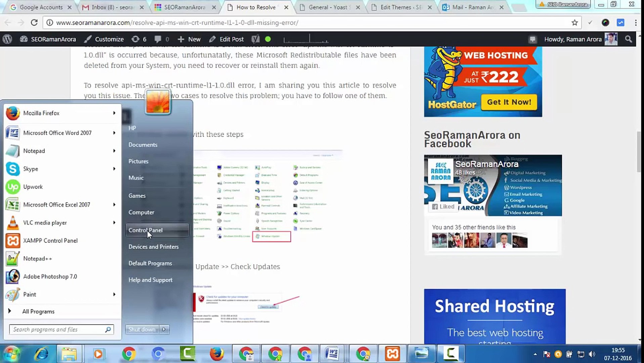Open the comments bubble in admin bar

(162, 39)
